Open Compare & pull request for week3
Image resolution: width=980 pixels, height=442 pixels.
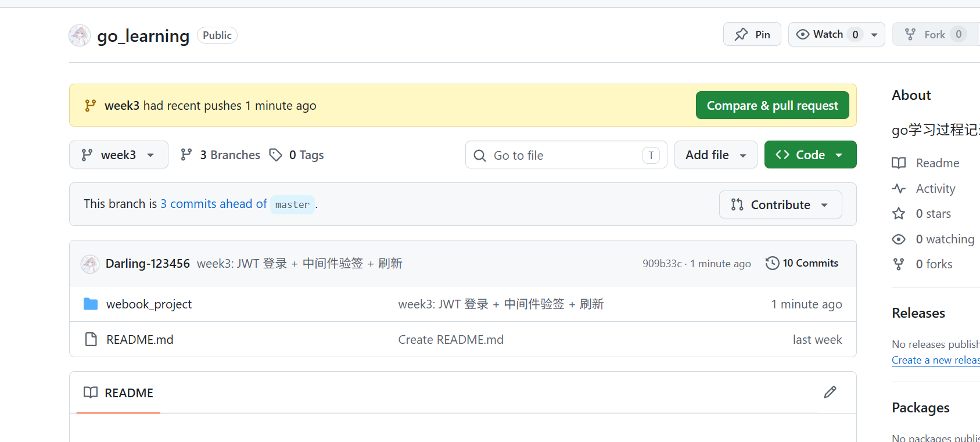click(x=773, y=105)
